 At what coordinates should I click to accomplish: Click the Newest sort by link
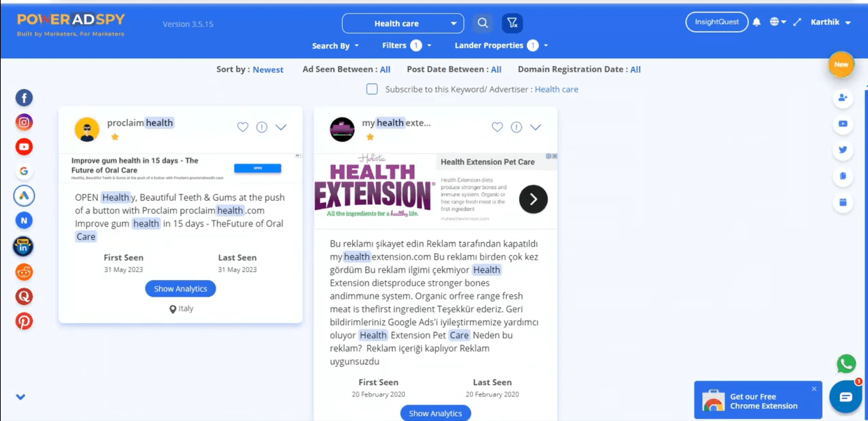coord(268,69)
